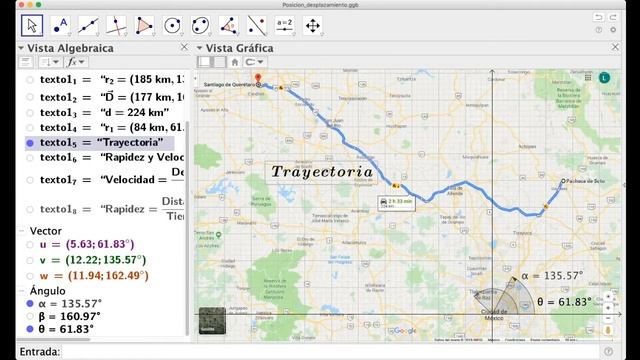Select the Reflect about line tool
Image resolution: width=640 pixels, height=360 pixels.
point(256,26)
